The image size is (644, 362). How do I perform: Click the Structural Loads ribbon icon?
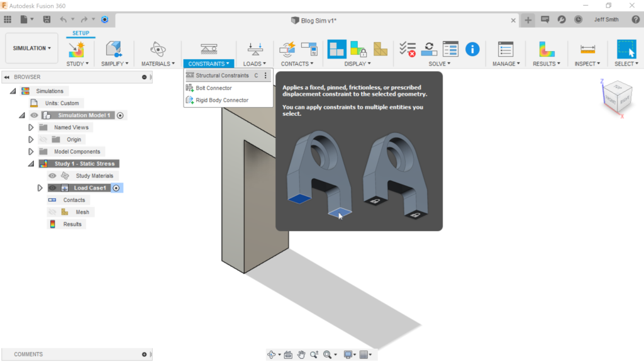pyautogui.click(x=255, y=49)
